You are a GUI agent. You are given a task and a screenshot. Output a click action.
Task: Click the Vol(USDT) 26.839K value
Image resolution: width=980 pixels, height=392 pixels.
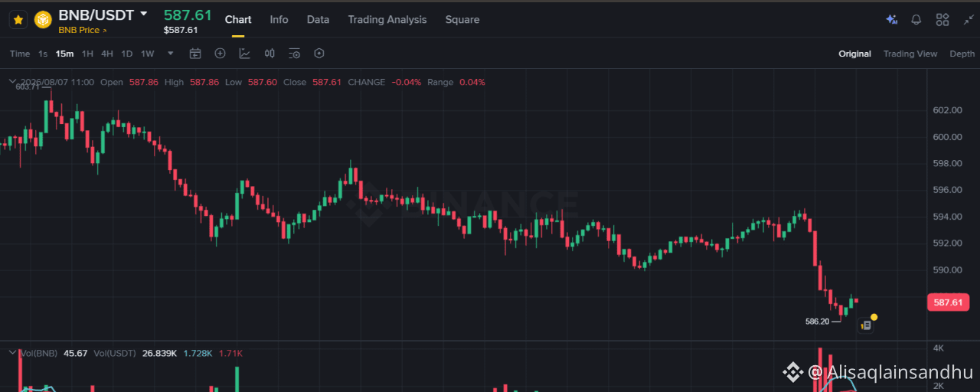coord(160,353)
